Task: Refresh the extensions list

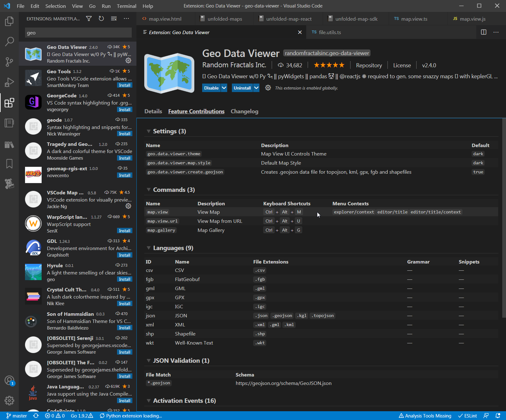Action: [x=101, y=19]
